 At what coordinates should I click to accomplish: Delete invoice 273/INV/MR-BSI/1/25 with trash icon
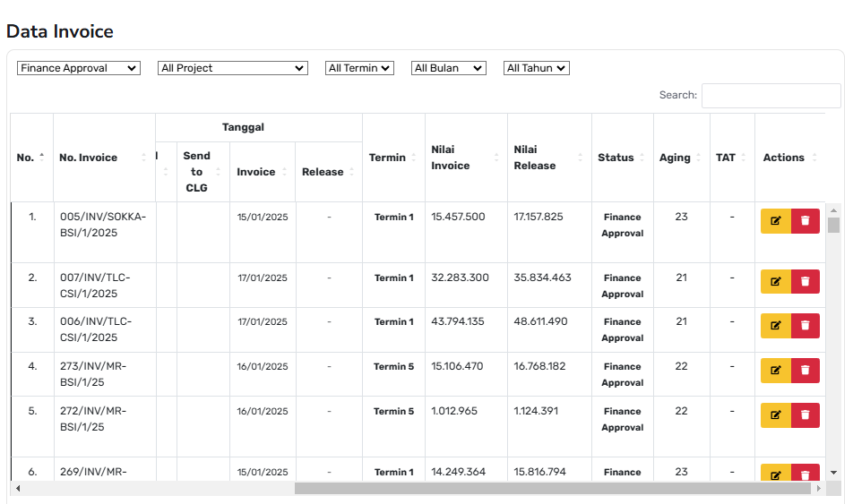click(805, 370)
